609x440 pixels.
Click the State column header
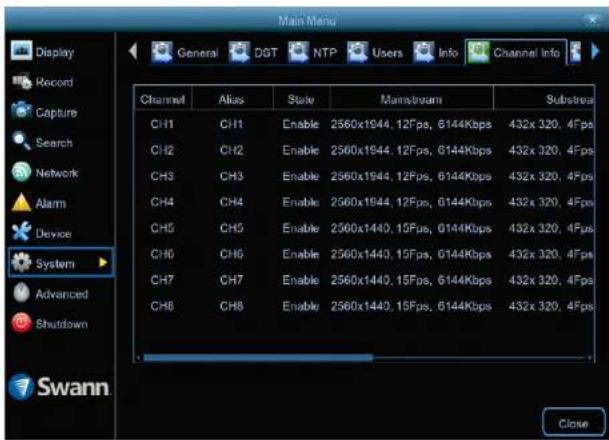point(301,99)
